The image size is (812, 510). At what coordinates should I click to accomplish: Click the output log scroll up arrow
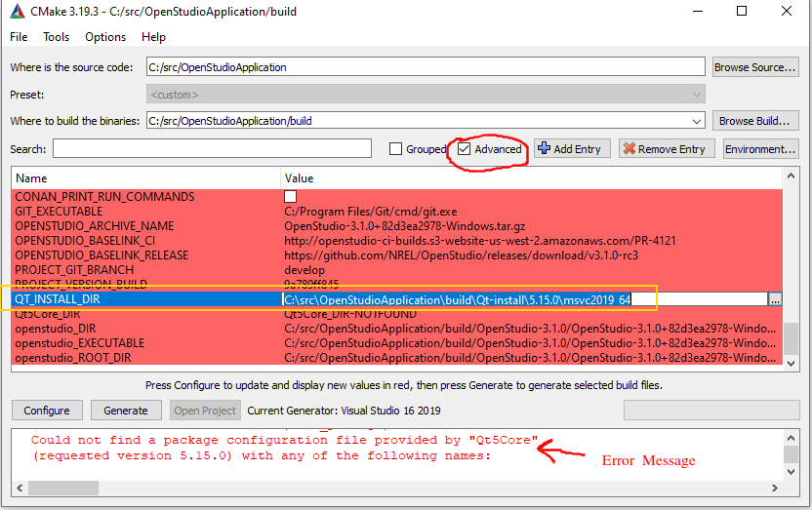pyautogui.click(x=791, y=439)
